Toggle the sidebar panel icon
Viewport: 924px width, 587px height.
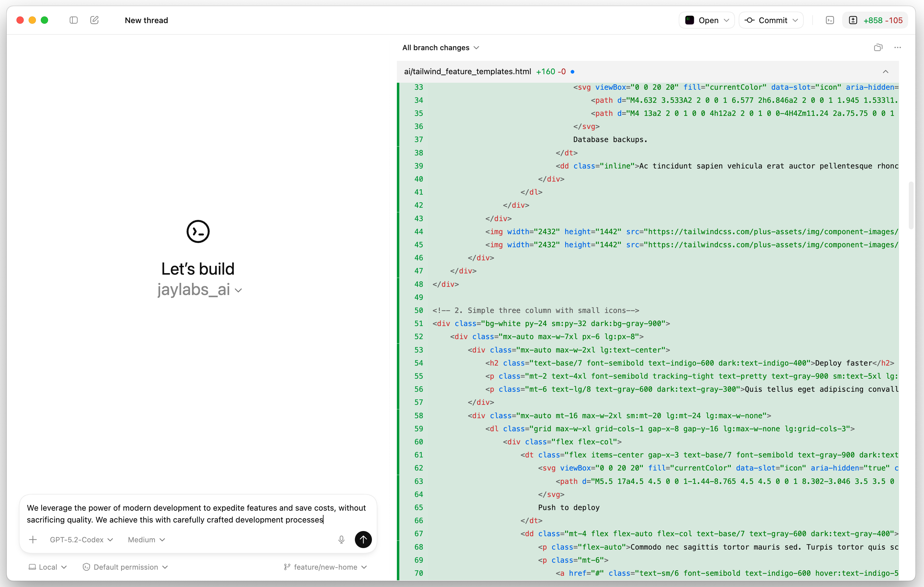(73, 20)
